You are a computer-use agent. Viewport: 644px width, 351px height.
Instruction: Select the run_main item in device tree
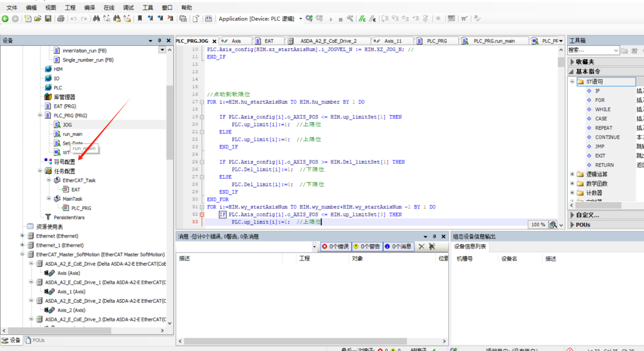click(72, 134)
